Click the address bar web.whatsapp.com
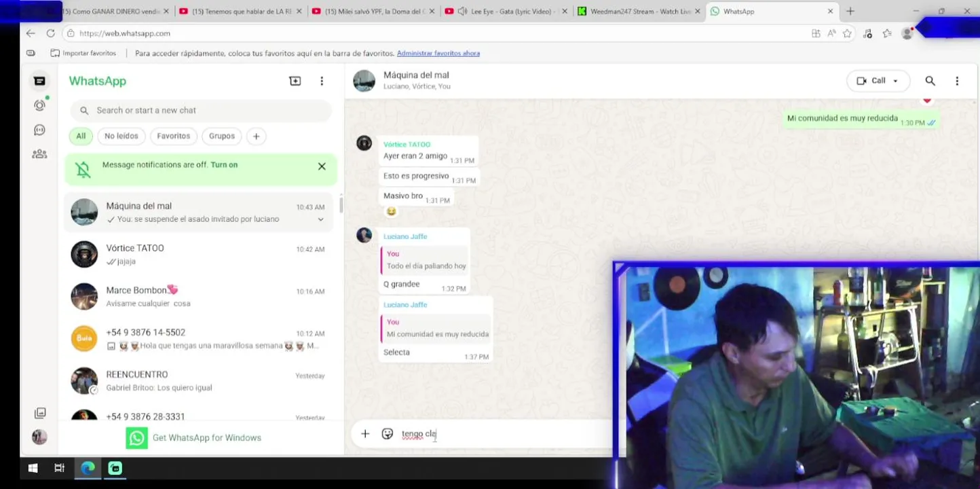Image resolution: width=980 pixels, height=489 pixels. pos(125,33)
